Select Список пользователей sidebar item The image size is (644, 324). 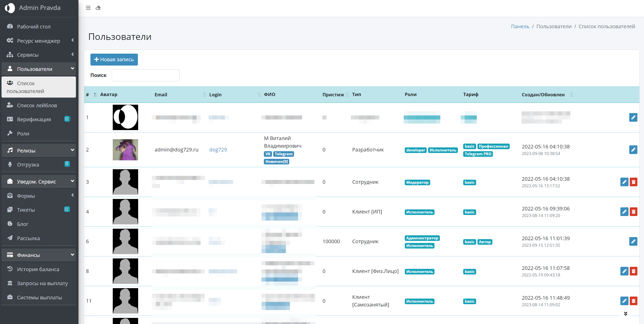[39, 87]
